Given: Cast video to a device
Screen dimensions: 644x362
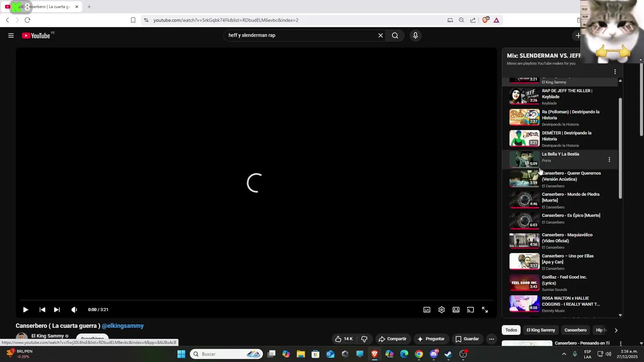Looking at the screenshot, I should click(470, 310).
